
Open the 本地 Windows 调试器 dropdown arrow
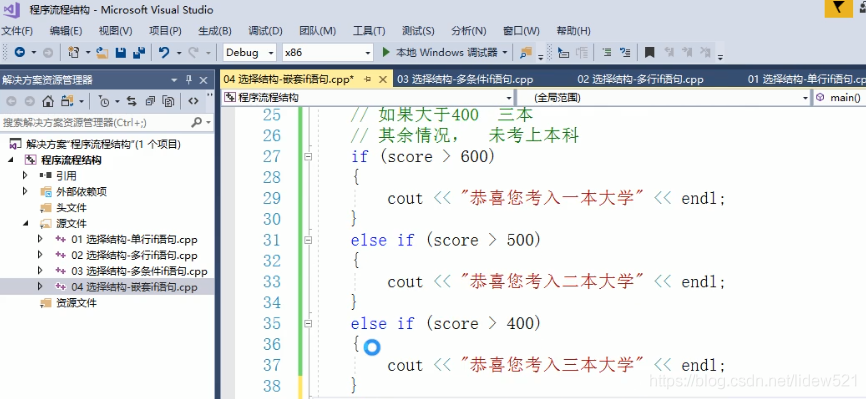[x=505, y=52]
